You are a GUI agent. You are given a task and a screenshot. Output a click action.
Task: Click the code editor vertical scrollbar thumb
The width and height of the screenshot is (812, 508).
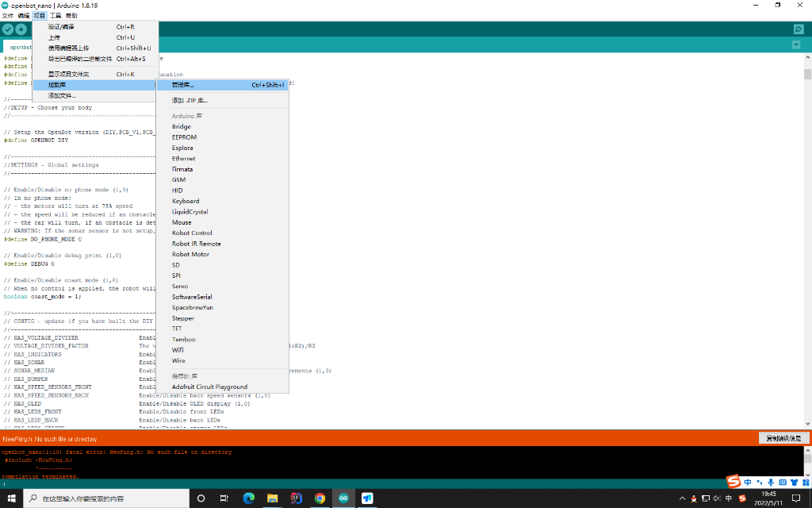[807, 73]
